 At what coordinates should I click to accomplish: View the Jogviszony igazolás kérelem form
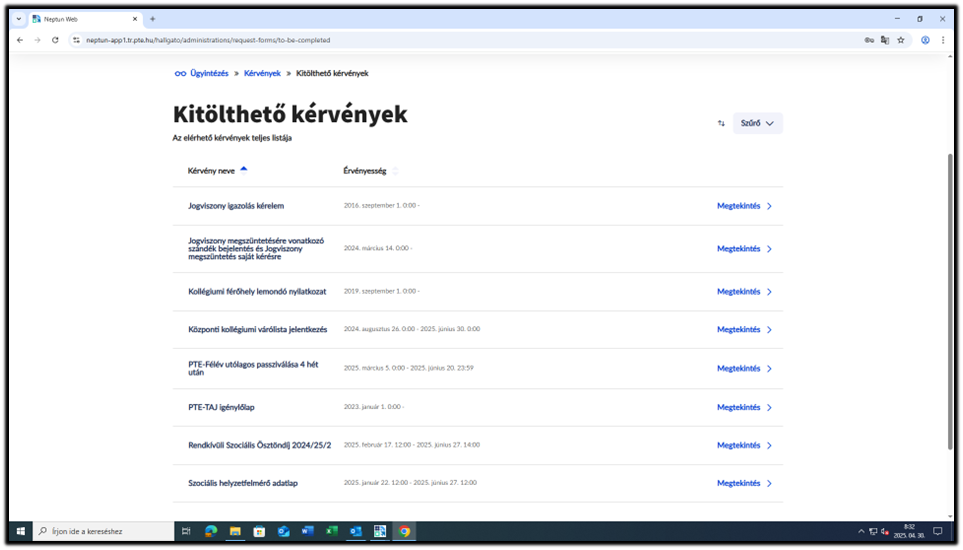click(x=744, y=206)
